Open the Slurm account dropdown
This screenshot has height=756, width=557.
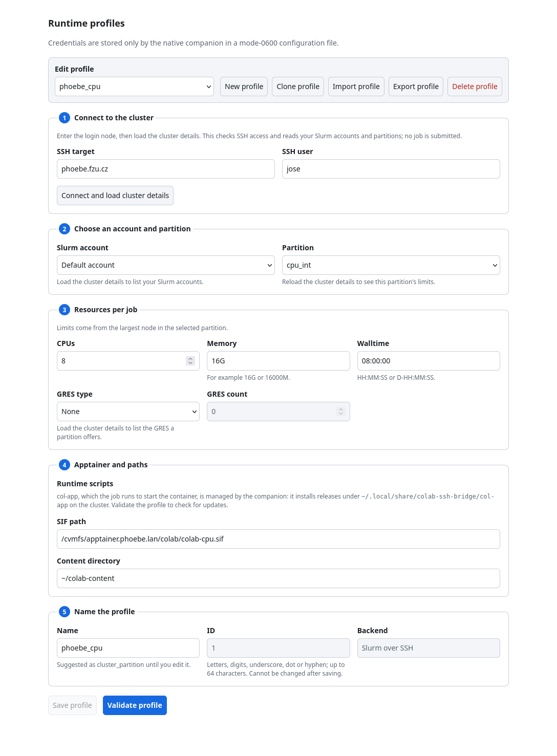pos(166,265)
